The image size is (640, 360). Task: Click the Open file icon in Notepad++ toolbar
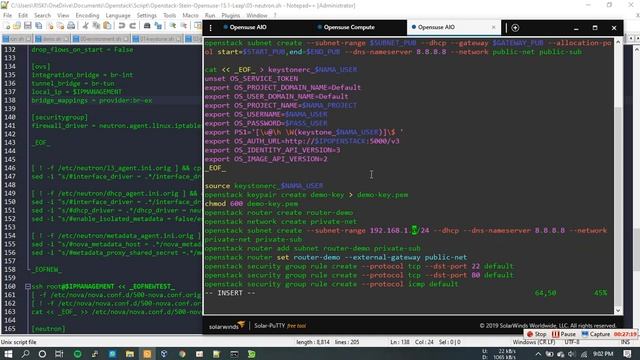[17, 26]
